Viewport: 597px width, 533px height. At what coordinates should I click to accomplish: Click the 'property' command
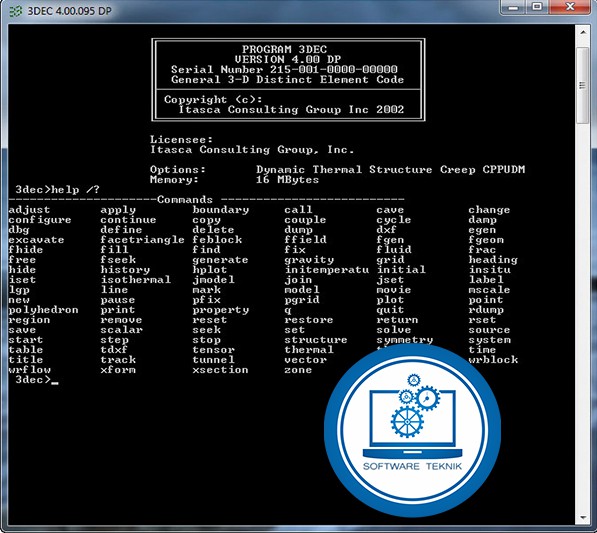(220, 310)
